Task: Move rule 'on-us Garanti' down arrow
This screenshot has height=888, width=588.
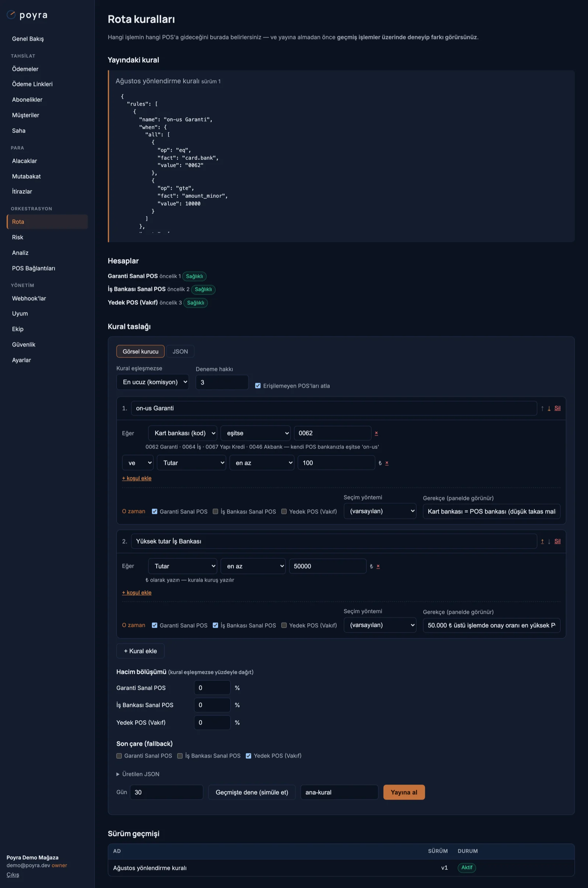Action: pyautogui.click(x=549, y=408)
